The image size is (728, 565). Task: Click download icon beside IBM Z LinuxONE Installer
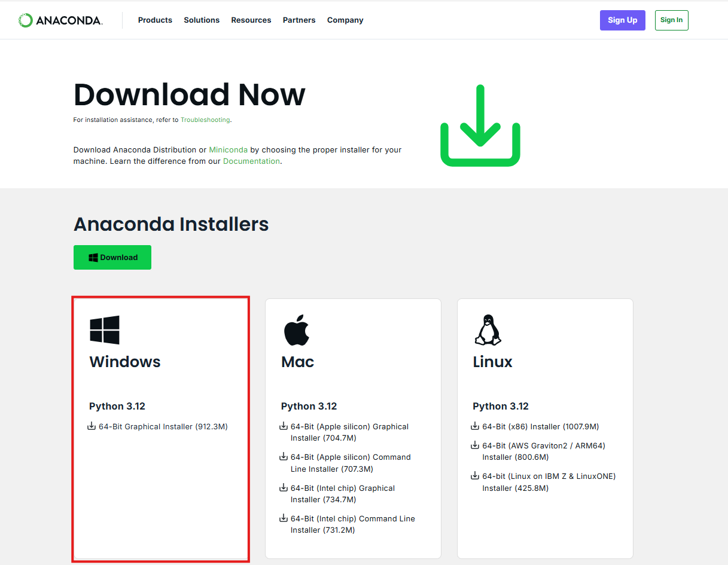coord(476,476)
